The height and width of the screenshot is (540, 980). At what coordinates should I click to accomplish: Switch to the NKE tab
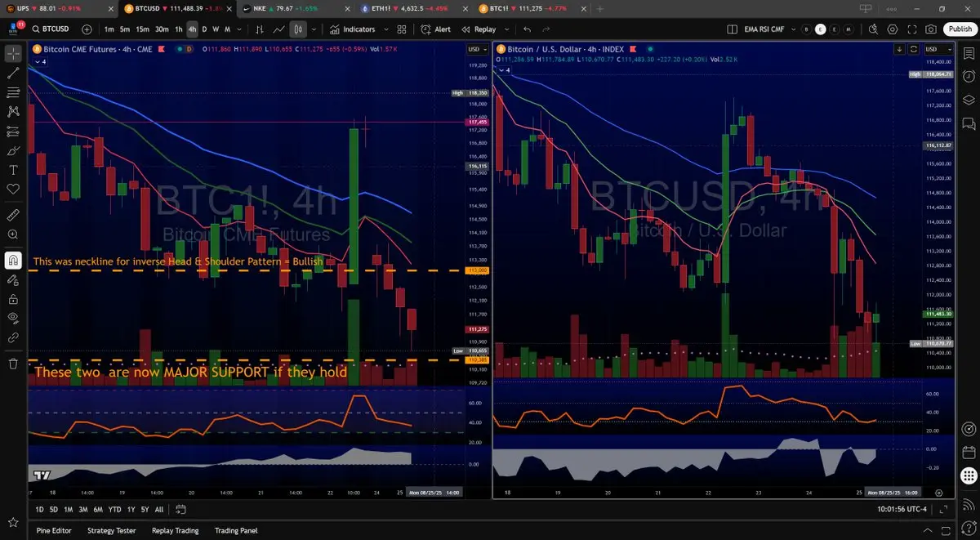[296, 8]
